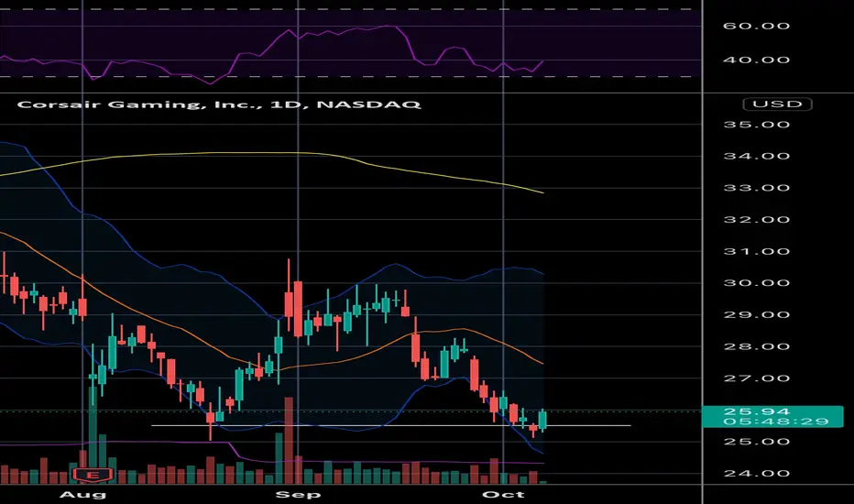Viewport: 854px width, 504px height.
Task: Select the white horizontal support line
Action: click(x=367, y=425)
